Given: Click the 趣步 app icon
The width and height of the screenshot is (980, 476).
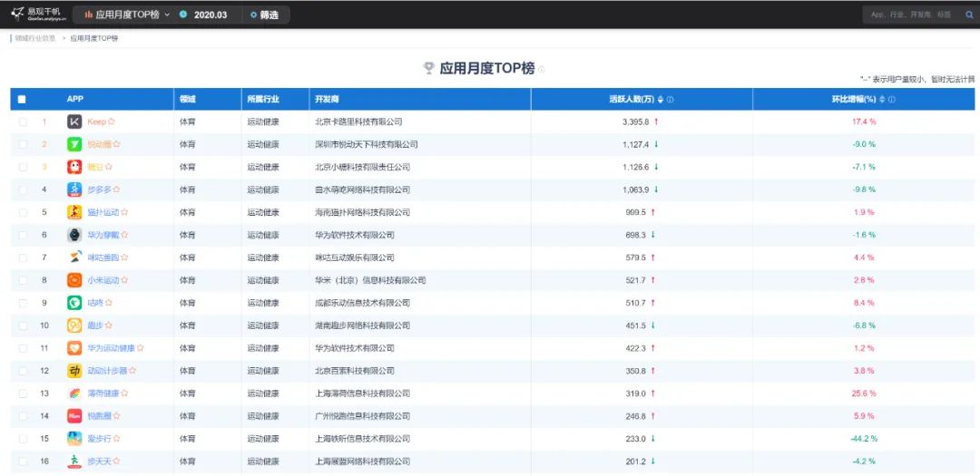Looking at the screenshot, I should (74, 325).
